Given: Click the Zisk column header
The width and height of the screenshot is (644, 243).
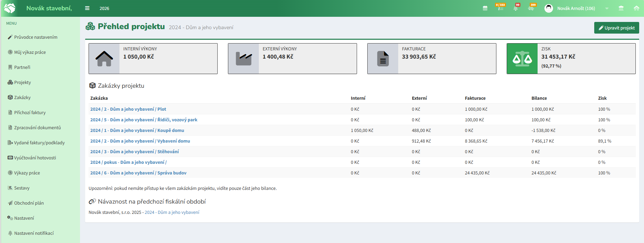Looking at the screenshot, I should (602, 98).
